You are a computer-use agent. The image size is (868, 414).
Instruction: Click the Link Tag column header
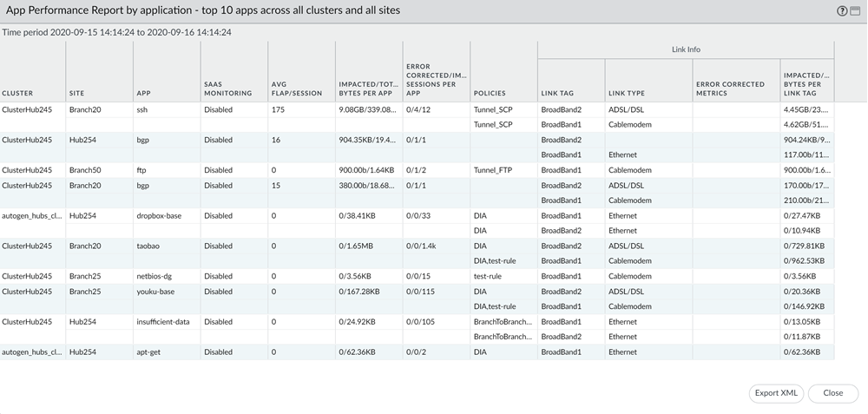tap(556, 93)
